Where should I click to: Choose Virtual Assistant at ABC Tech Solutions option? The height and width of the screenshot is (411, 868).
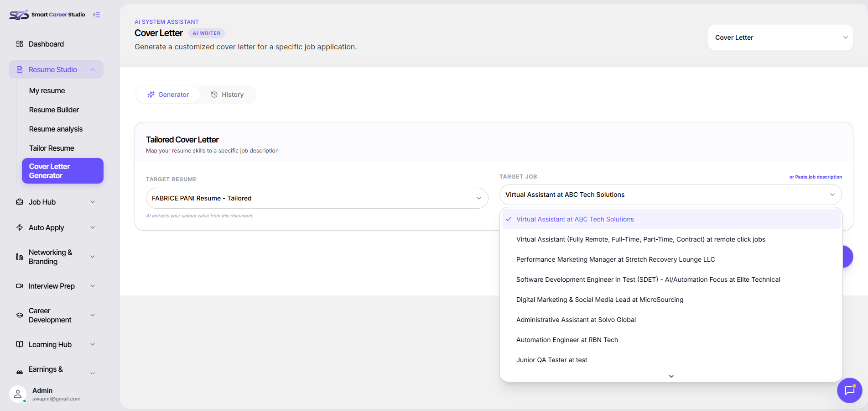click(671, 219)
